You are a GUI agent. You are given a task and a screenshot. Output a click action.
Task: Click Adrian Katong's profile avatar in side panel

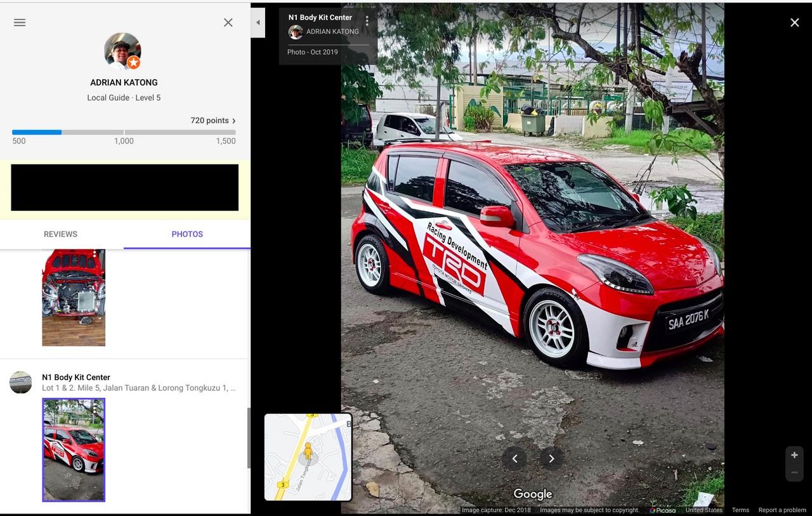[x=122, y=51]
